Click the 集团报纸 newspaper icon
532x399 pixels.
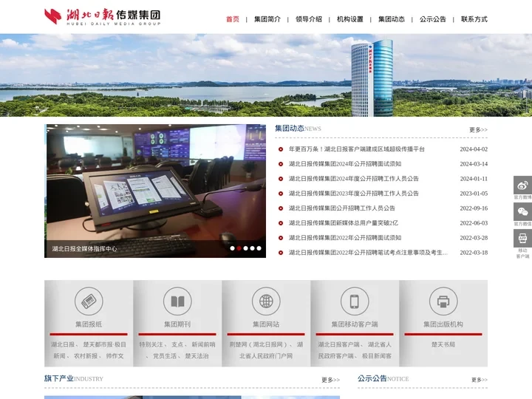89,301
